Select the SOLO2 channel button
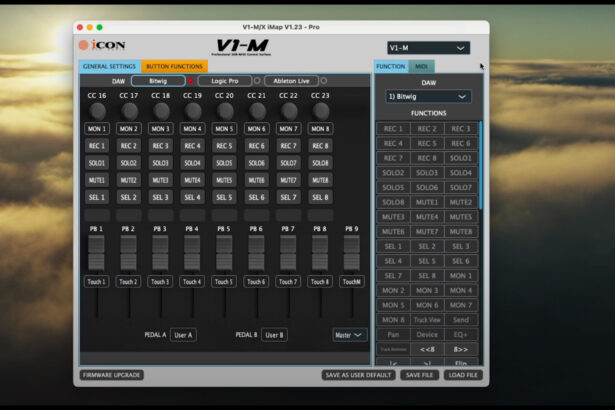The height and width of the screenshot is (410, 615). 129,163
